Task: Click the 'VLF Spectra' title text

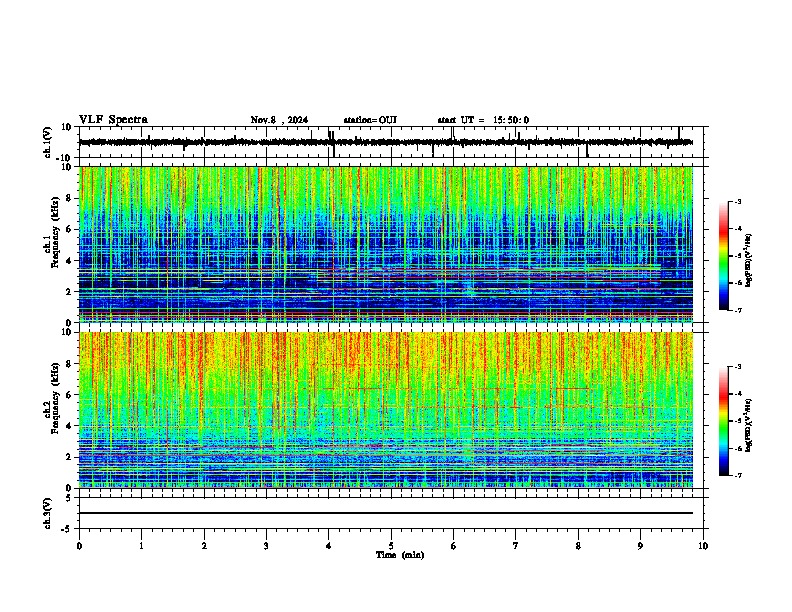Action: coord(113,120)
